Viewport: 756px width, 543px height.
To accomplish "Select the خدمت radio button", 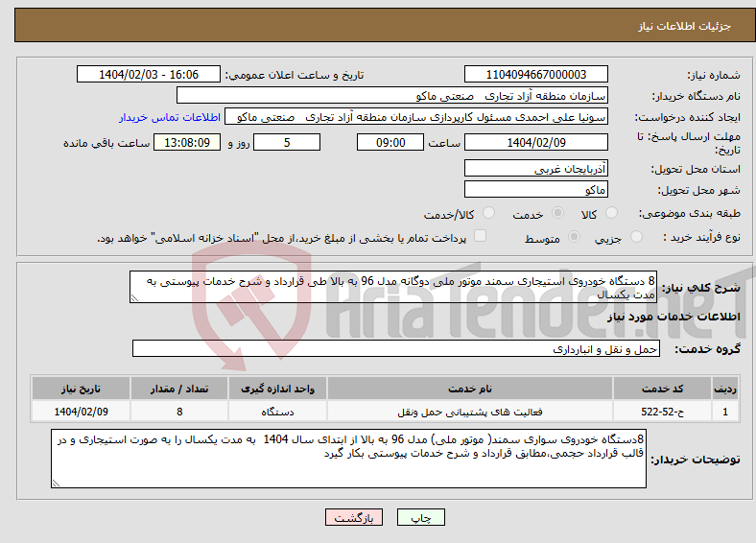I will 557,213.
